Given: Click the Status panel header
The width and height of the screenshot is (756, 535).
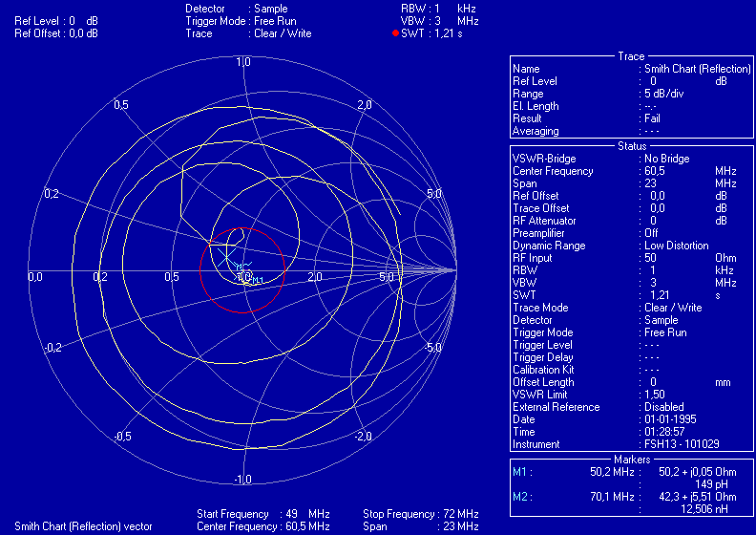Looking at the screenshot, I should 631,146.
